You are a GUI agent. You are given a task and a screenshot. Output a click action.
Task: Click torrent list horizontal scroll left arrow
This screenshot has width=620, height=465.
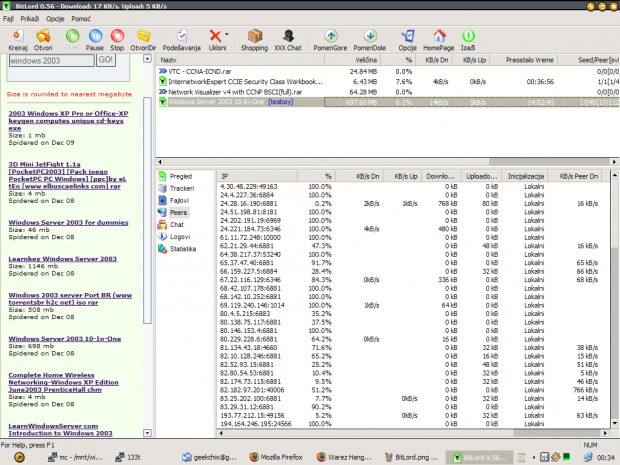160,161
